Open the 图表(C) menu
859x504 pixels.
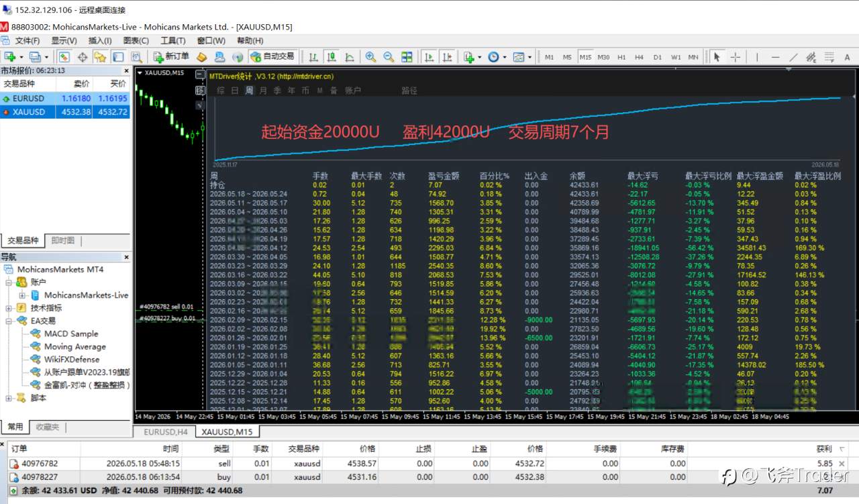click(136, 41)
